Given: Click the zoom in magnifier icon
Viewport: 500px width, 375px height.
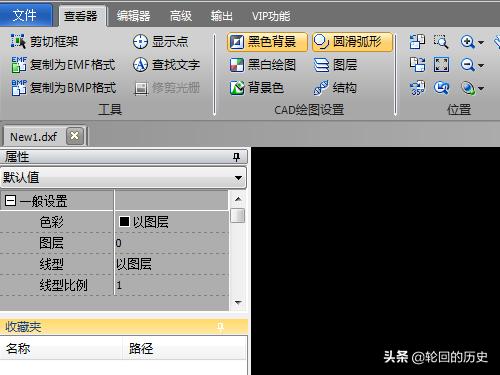Looking at the screenshot, I should (x=467, y=42).
